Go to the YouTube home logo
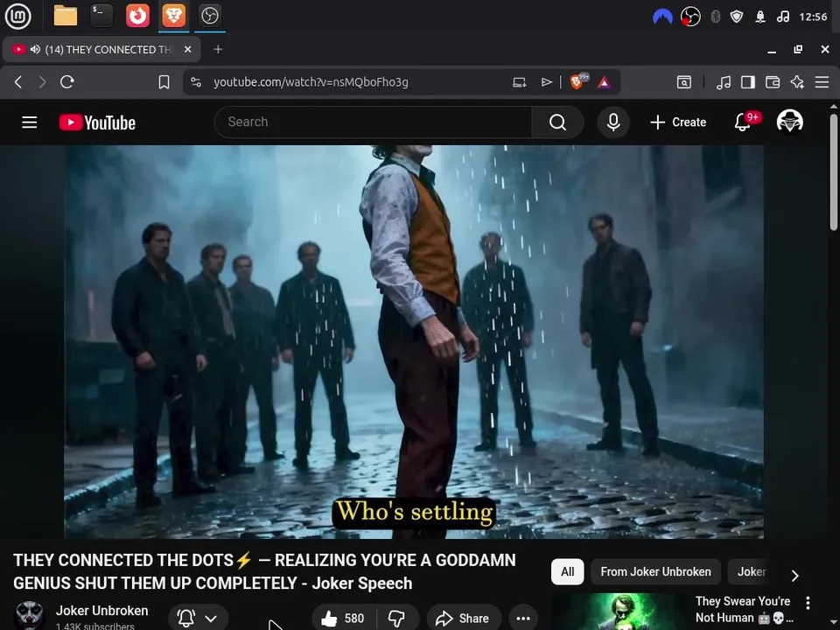Image resolution: width=840 pixels, height=630 pixels. tap(97, 122)
